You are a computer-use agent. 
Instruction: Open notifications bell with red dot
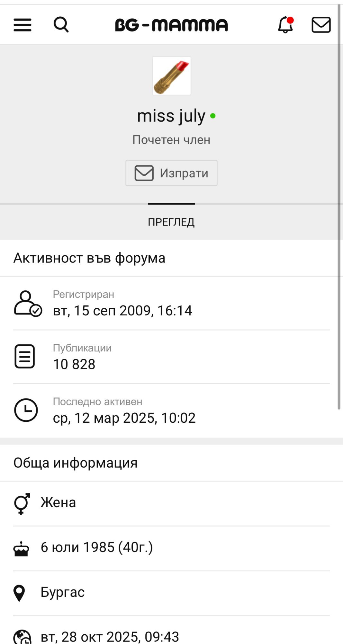pos(285,25)
